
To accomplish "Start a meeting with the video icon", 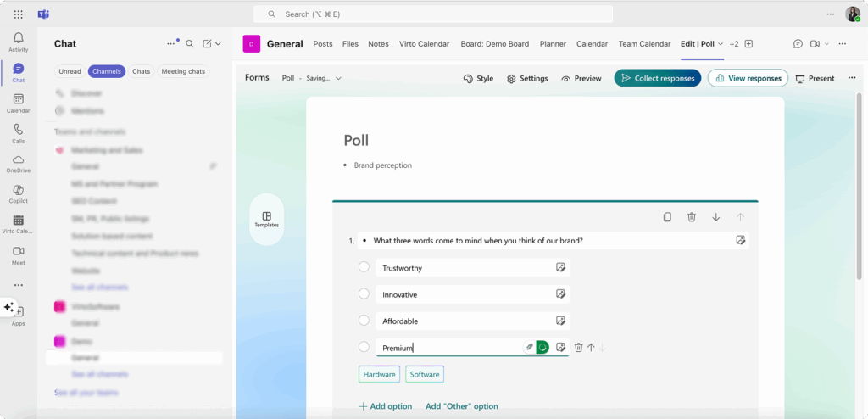I will 815,44.
